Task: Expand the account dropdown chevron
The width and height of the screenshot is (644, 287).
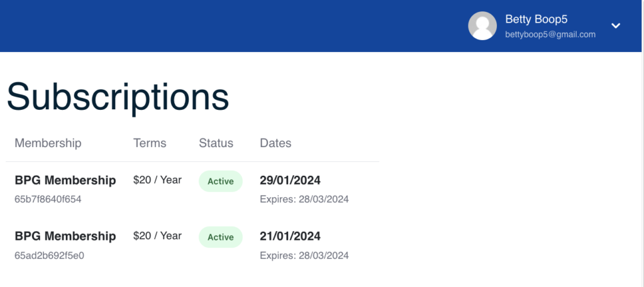Action: pos(616,26)
